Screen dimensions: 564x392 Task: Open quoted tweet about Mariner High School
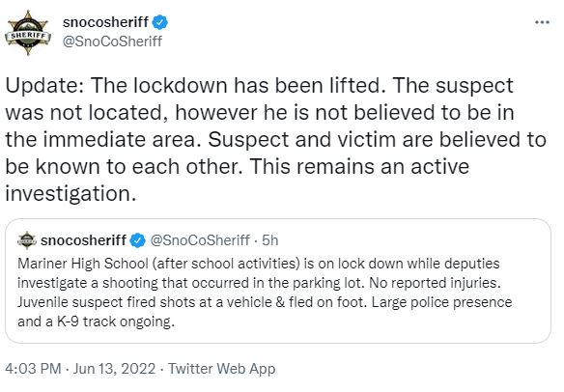point(278,281)
